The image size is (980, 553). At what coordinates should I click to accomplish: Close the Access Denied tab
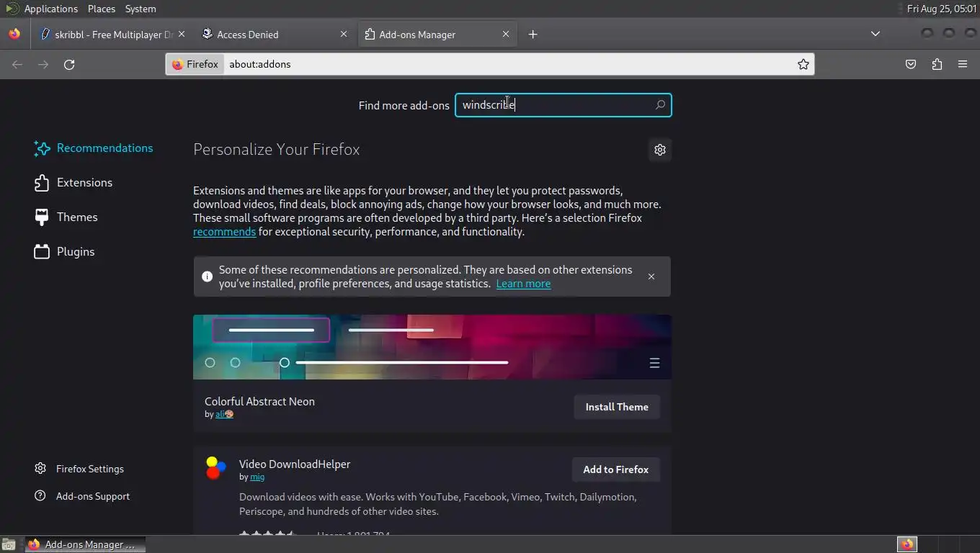tap(344, 34)
